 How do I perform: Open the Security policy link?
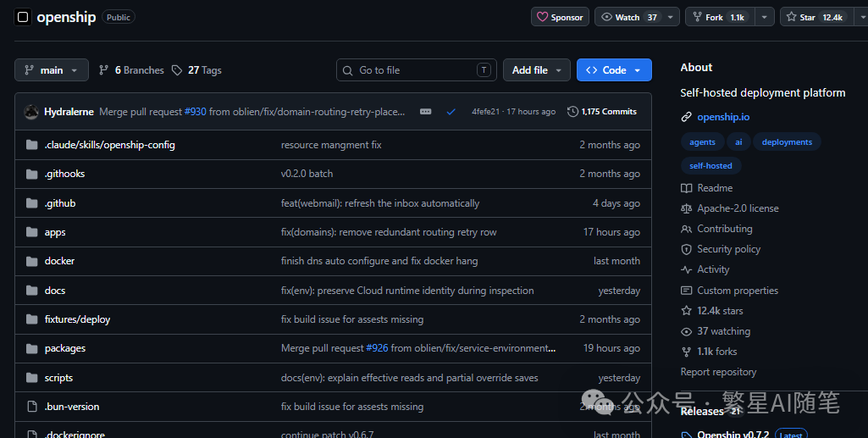721,249
